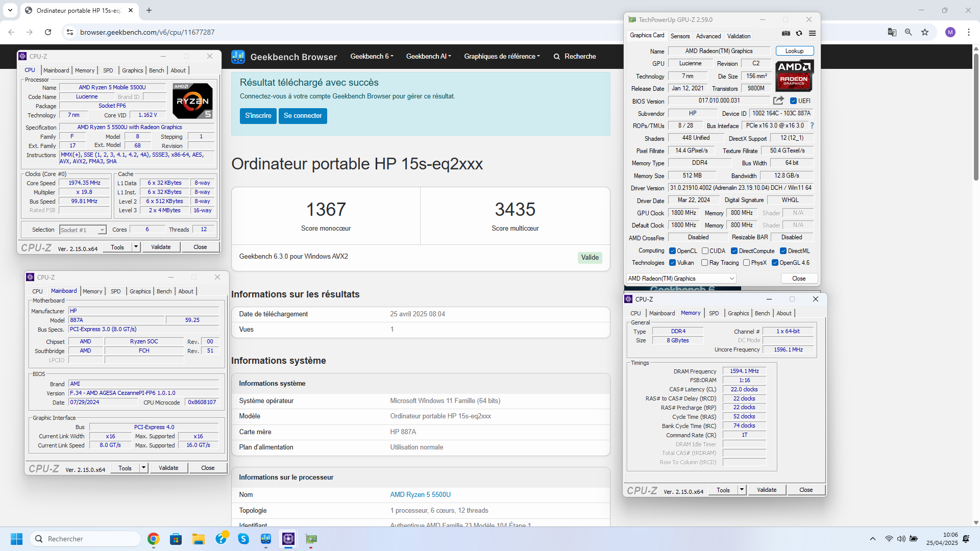980x551 pixels.
Task: Open Tools dropdown arrow in Mainboard window
Action: [x=143, y=468]
